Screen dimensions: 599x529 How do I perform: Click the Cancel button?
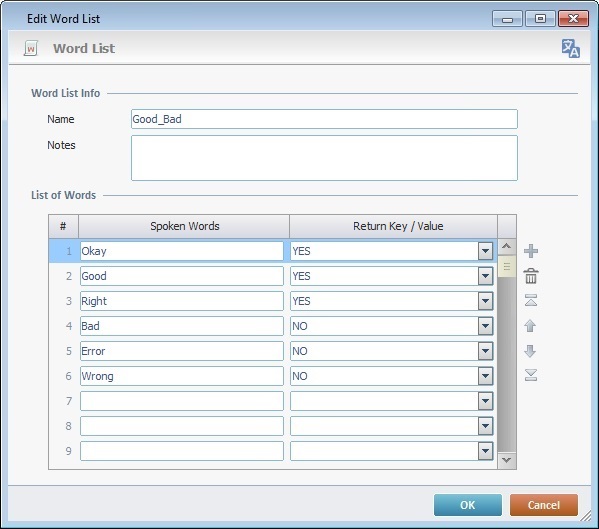point(544,505)
